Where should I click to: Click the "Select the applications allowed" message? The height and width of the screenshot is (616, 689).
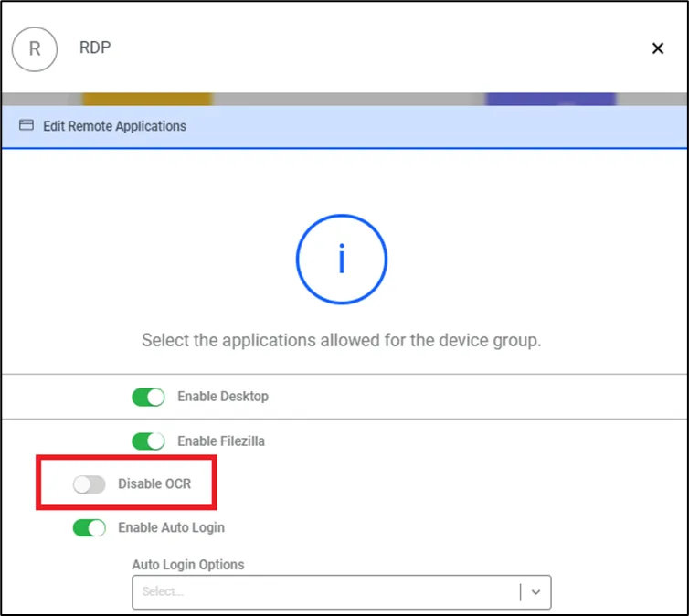tap(342, 341)
